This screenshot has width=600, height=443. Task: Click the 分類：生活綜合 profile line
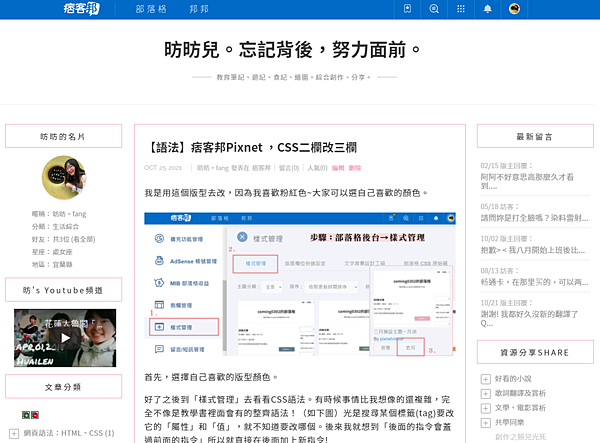(x=55, y=226)
